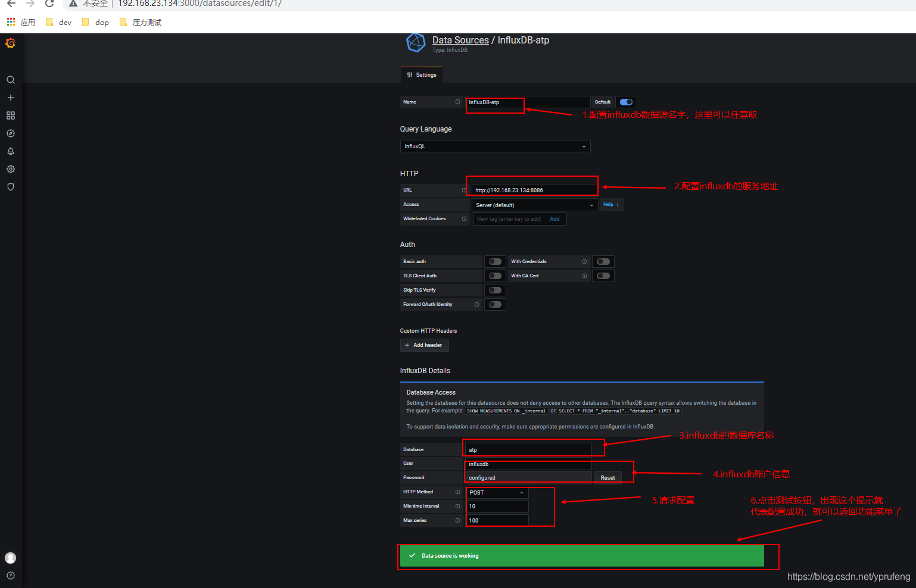916x588 pixels.
Task: Click the HTTP URL input field
Action: pos(534,190)
